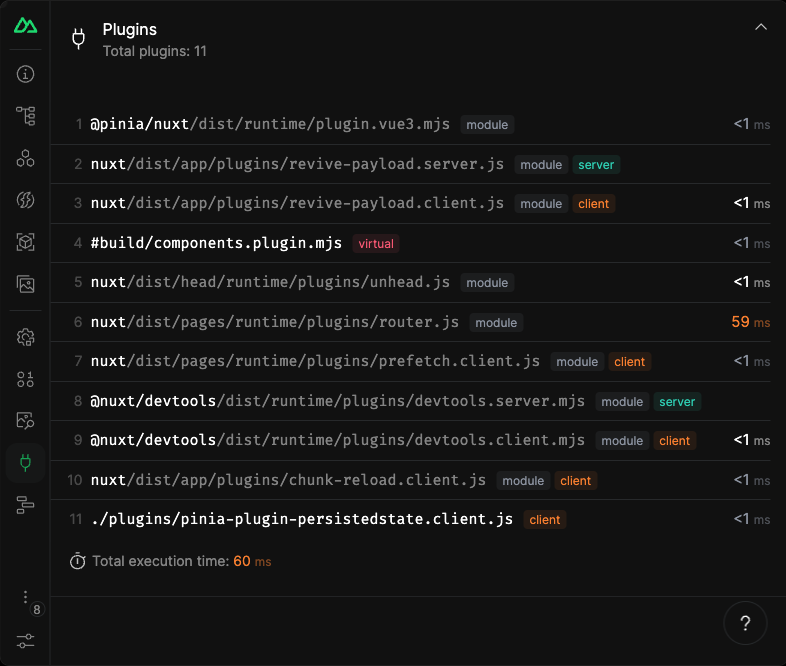Open the Modules cube icon
The height and width of the screenshot is (666, 786).
coord(26,242)
